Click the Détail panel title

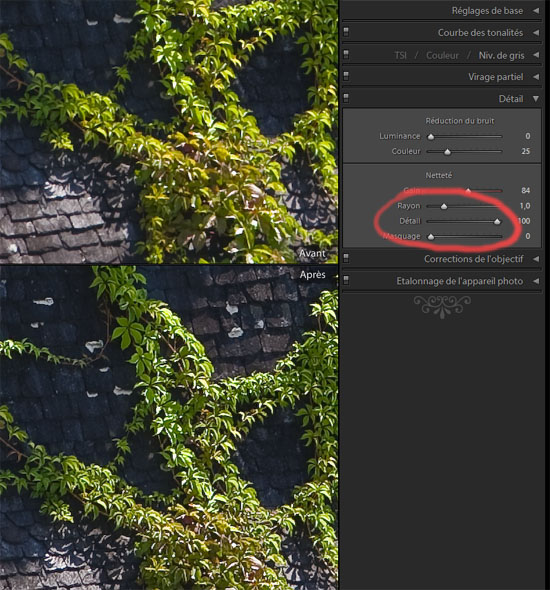[x=511, y=99]
